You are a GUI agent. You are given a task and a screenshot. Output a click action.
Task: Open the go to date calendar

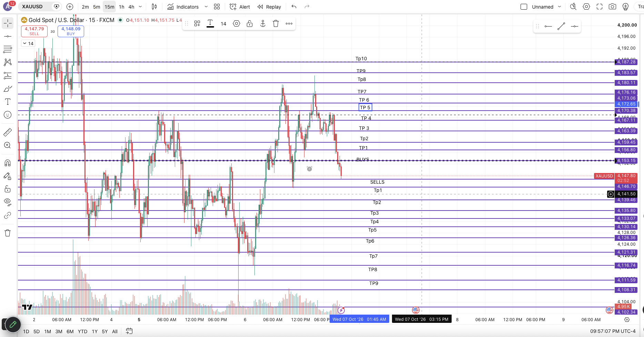129,331
